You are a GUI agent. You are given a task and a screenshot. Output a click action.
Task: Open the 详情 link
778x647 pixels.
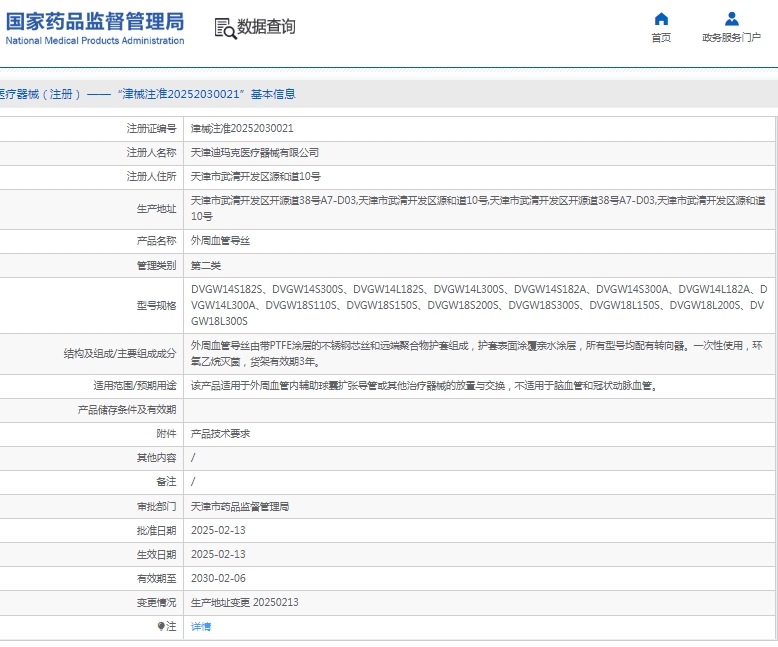(201, 626)
